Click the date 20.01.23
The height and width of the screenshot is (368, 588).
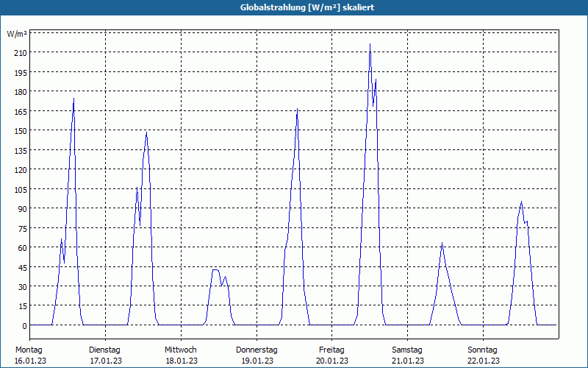332,361
